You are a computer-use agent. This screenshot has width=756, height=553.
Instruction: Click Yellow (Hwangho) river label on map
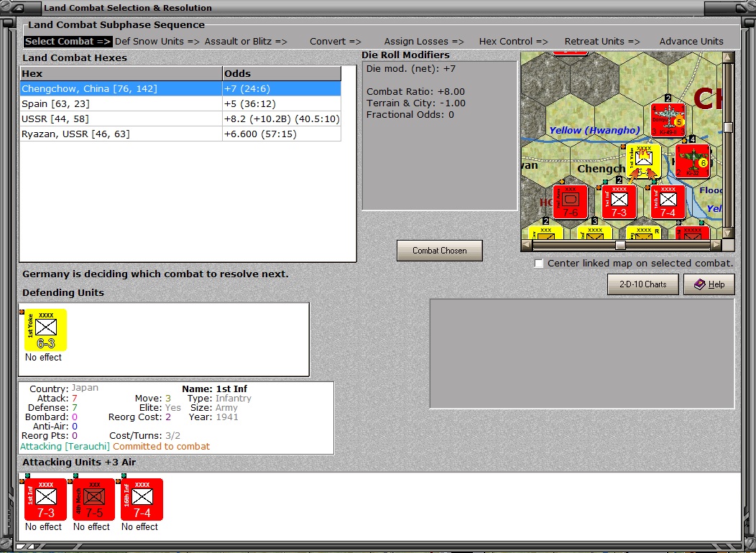594,130
